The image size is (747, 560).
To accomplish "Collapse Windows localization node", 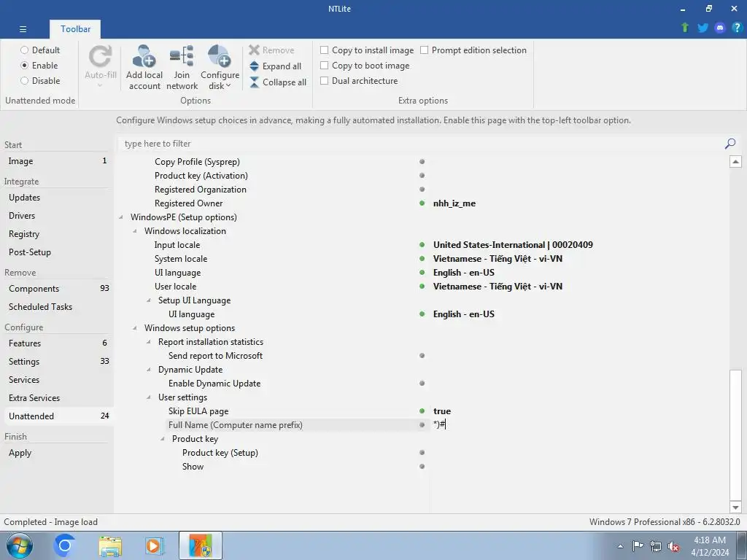I will (x=135, y=231).
